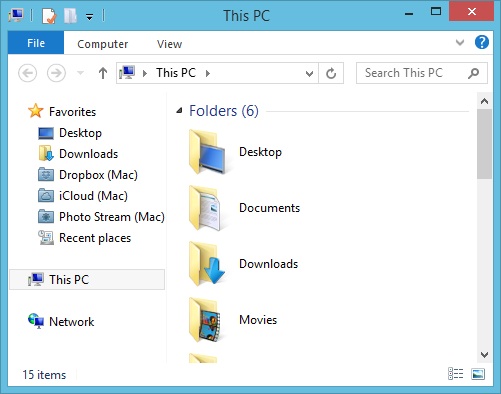Click the computer icon in the address bar

coord(127,72)
